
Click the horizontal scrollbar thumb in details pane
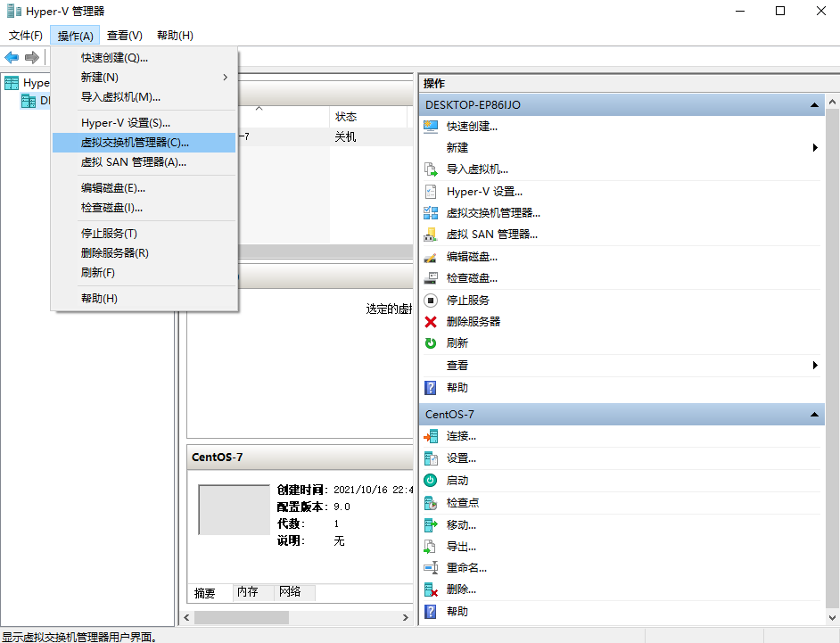(x=242, y=618)
